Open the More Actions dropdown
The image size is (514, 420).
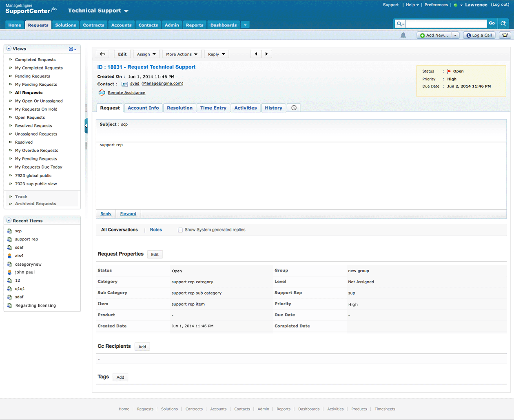(x=182, y=54)
